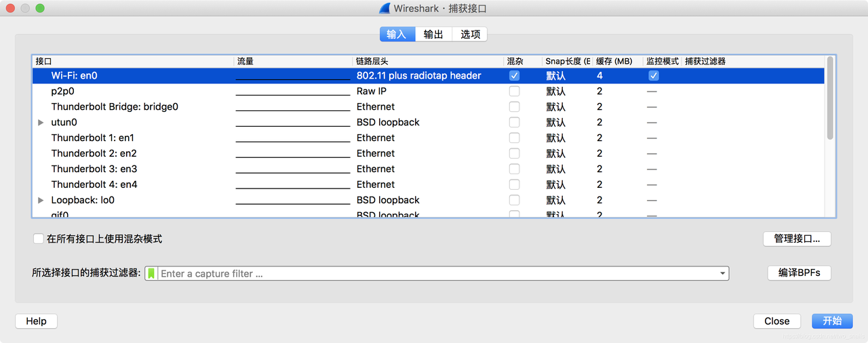
Task: Click the Close button
Action: coord(776,321)
